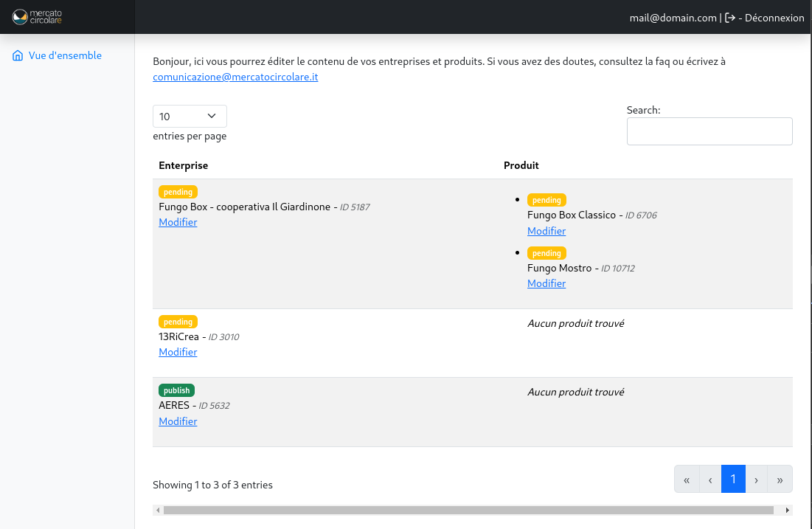Click Modifier for AERES
This screenshot has width=812, height=529.
click(x=178, y=421)
